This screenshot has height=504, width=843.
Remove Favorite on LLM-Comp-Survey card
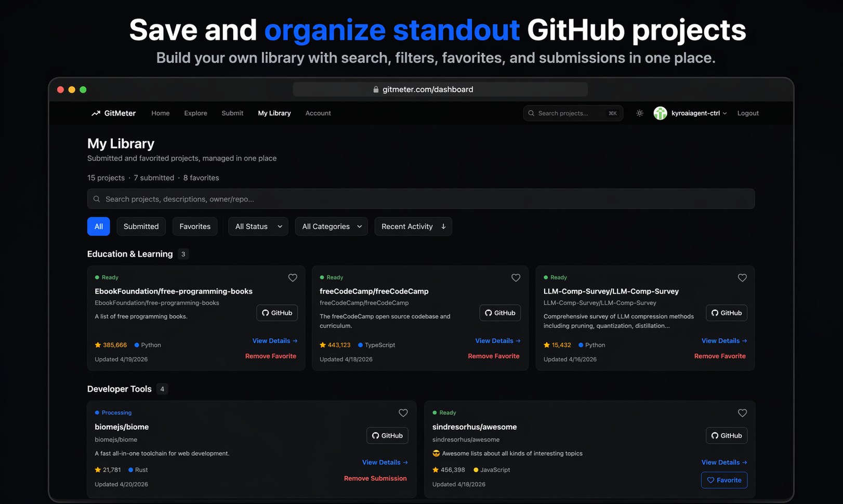720,356
